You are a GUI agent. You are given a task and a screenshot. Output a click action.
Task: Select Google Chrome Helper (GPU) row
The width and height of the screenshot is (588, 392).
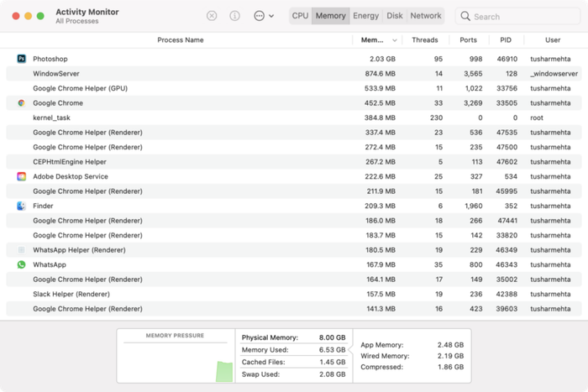click(294, 88)
